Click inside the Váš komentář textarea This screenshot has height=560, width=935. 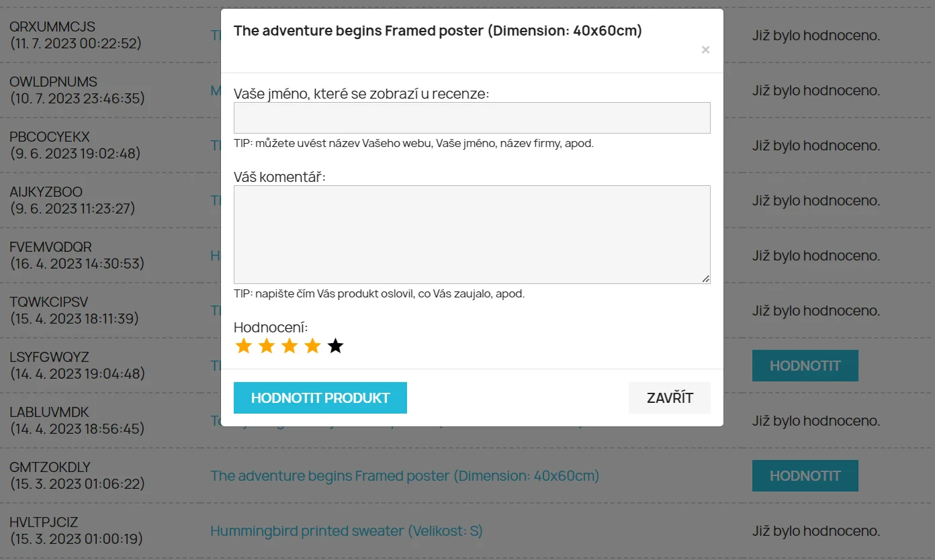click(x=472, y=234)
